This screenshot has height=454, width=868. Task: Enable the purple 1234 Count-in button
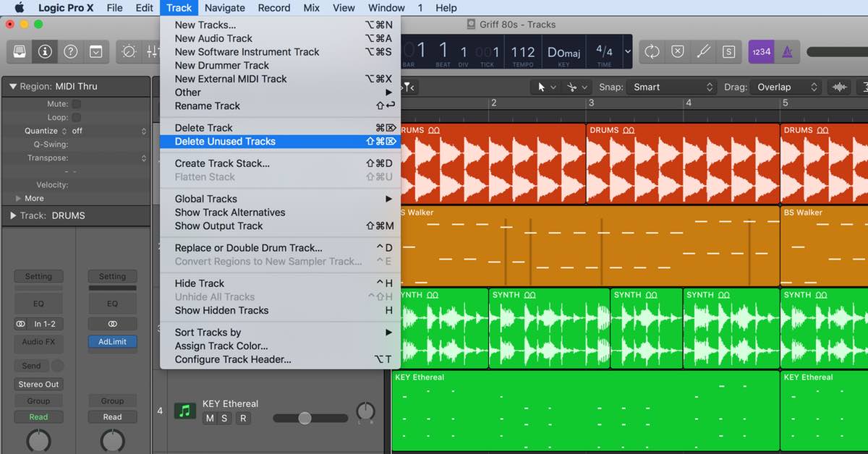tap(761, 51)
